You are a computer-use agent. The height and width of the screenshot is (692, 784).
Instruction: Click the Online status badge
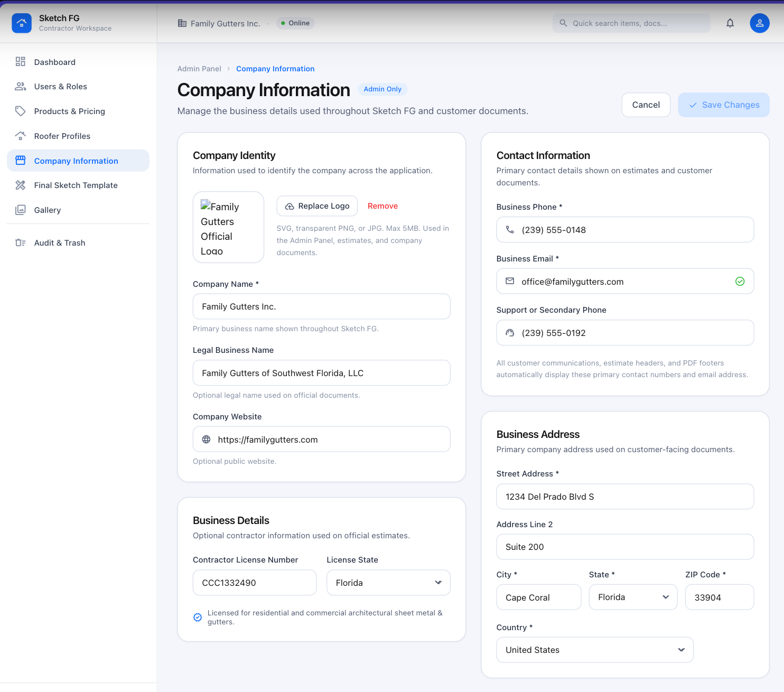coord(295,23)
